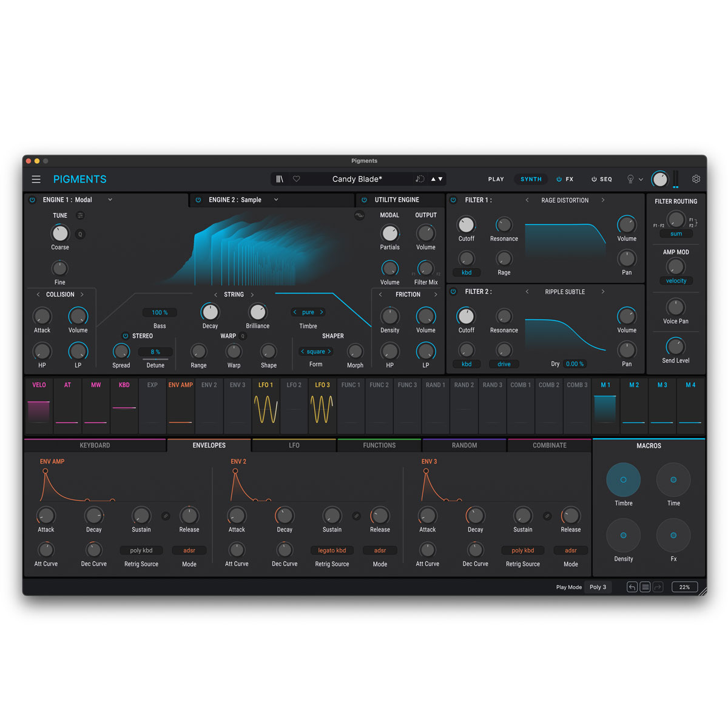
Task: Expand the Engine 1 Modal type dropdown
Action: 110,200
